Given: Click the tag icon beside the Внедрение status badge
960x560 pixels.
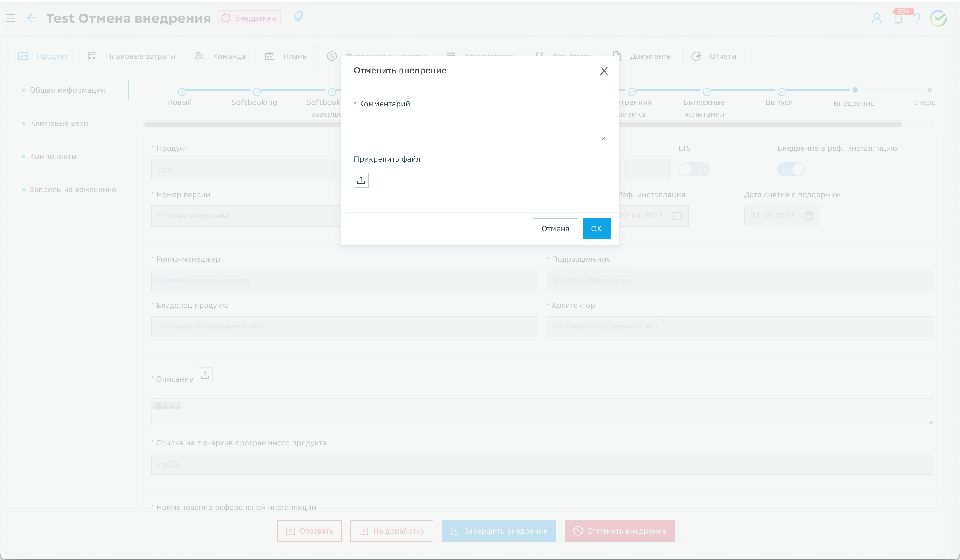Looking at the screenshot, I should point(298,17).
